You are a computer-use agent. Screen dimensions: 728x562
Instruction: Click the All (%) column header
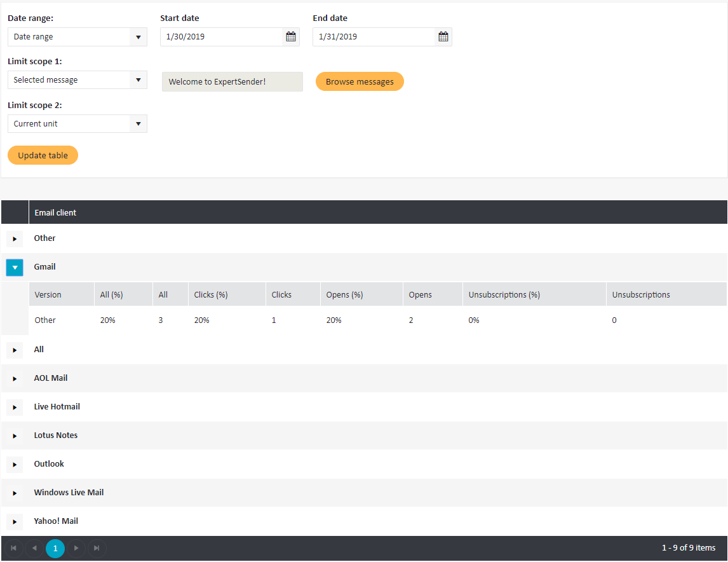point(123,294)
